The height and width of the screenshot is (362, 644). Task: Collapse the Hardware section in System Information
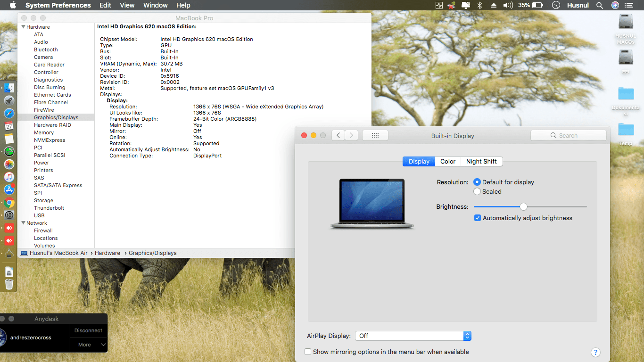(23, 27)
